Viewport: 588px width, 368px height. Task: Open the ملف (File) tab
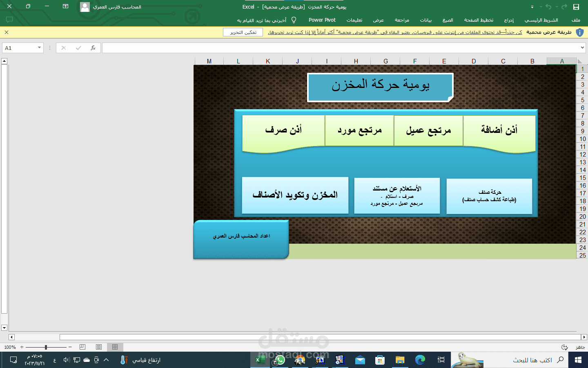click(x=576, y=20)
